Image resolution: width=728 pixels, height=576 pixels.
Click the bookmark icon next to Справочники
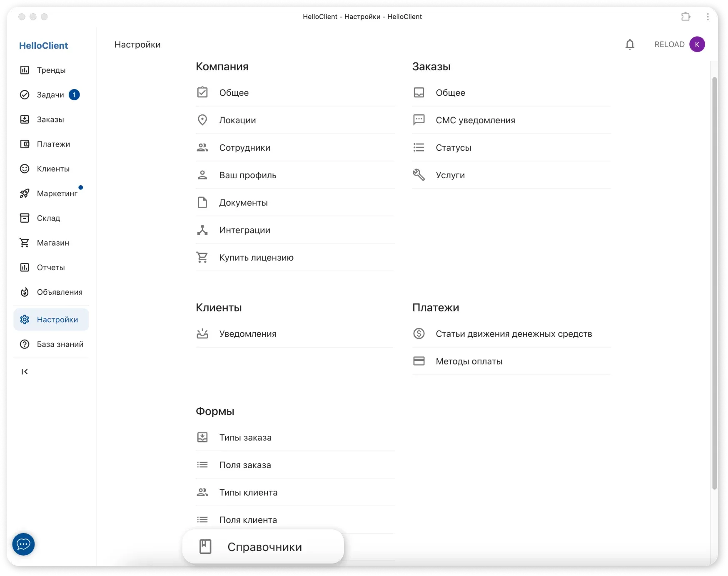(205, 546)
